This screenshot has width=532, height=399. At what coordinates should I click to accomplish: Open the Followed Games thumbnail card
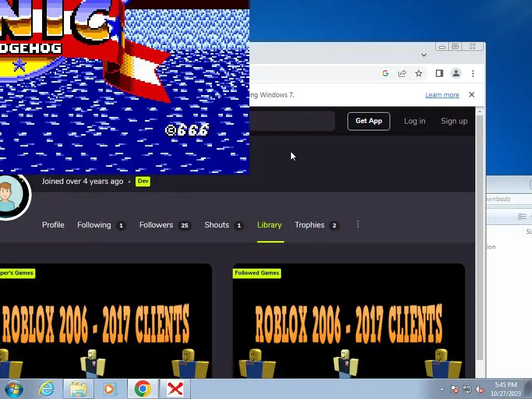[349, 321]
